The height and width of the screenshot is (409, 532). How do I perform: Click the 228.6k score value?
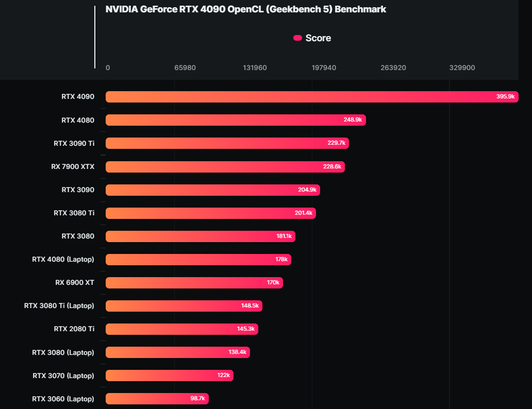[332, 166]
